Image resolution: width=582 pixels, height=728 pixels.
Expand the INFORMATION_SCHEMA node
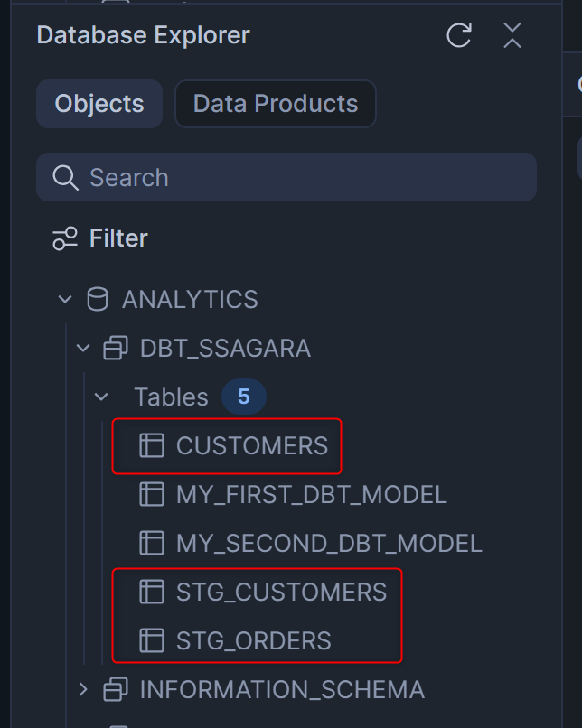click(83, 690)
